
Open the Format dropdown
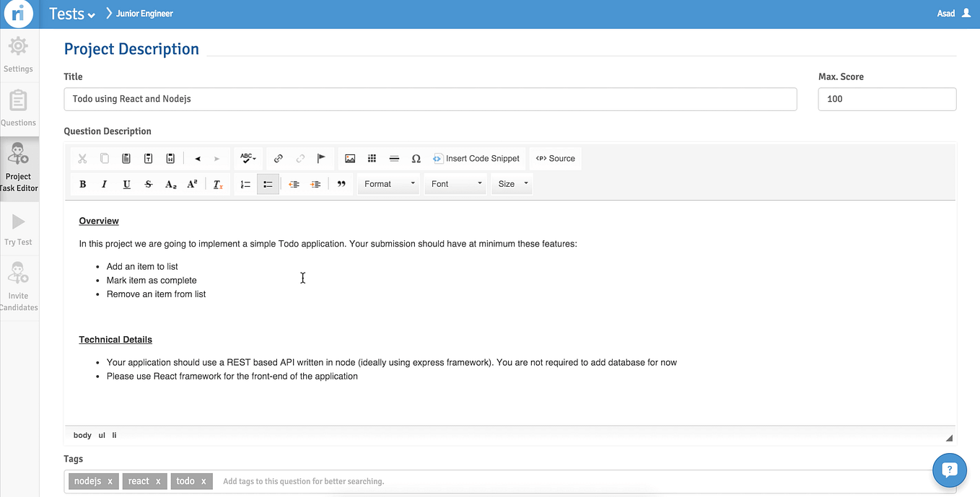point(388,183)
